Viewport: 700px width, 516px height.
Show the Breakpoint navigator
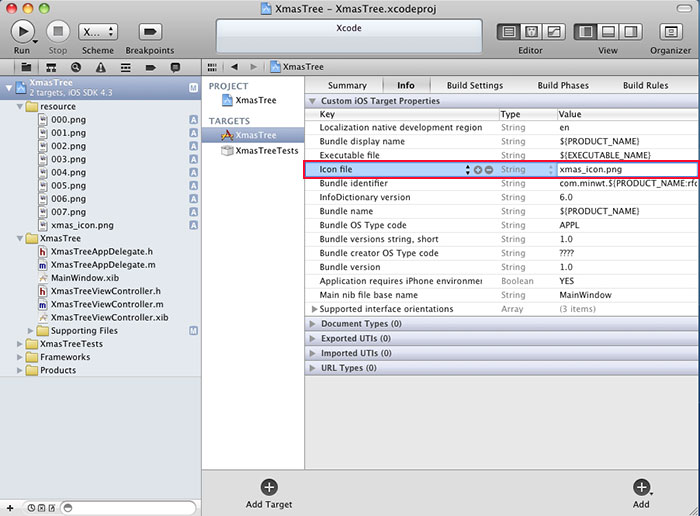(150, 67)
